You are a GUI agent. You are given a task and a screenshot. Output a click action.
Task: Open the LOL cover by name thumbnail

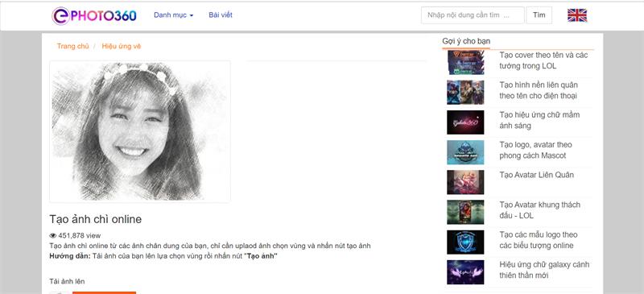tap(465, 63)
